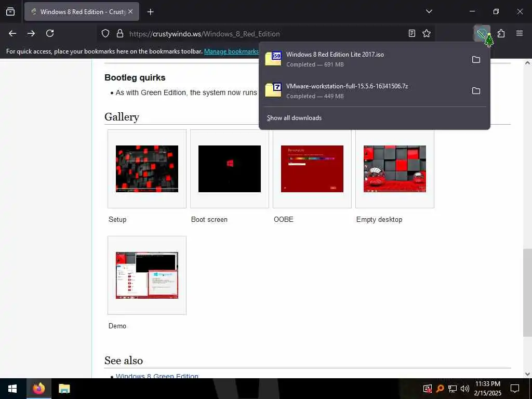Open the Boot screen gallery thumbnail
The image size is (532, 399).
(x=229, y=169)
